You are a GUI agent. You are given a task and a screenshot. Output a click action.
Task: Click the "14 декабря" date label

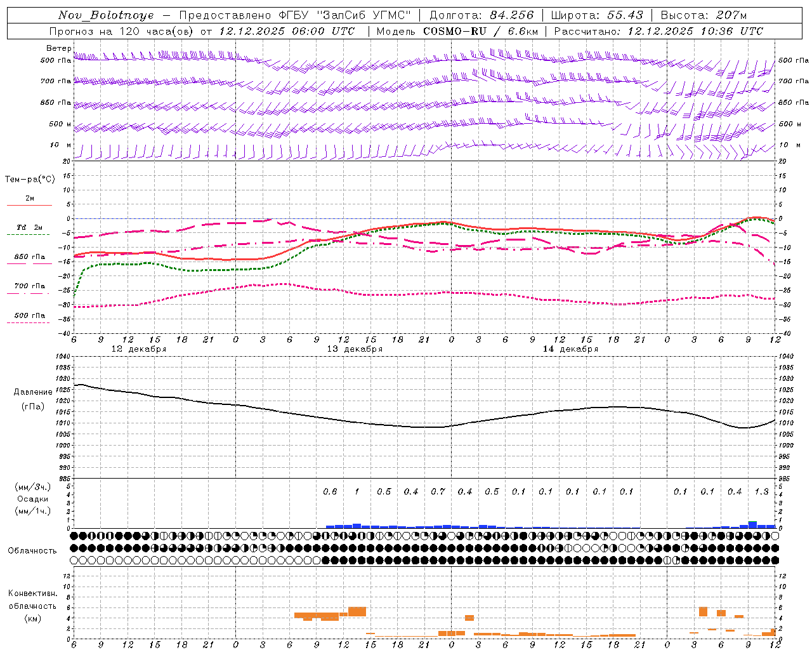click(x=570, y=349)
